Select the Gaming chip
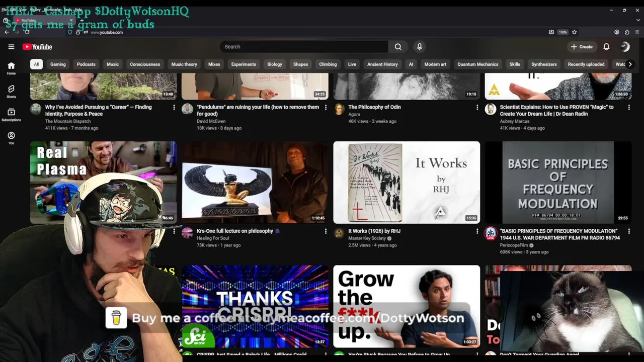 click(x=58, y=64)
